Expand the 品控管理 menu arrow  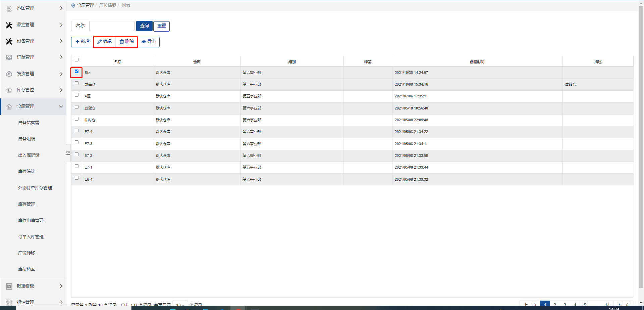click(x=61, y=25)
